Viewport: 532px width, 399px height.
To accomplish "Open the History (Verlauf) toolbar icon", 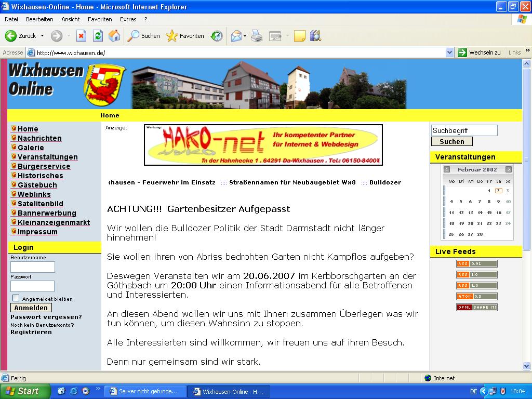I will (x=217, y=36).
